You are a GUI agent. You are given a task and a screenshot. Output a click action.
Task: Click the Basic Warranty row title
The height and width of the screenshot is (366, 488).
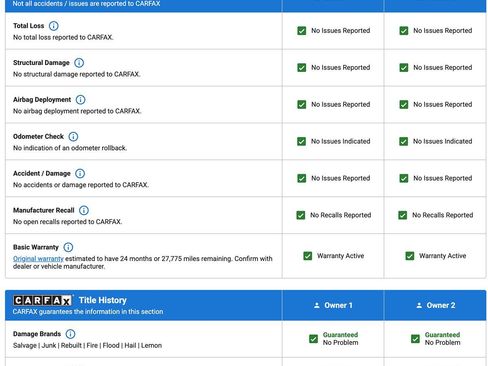36,247
